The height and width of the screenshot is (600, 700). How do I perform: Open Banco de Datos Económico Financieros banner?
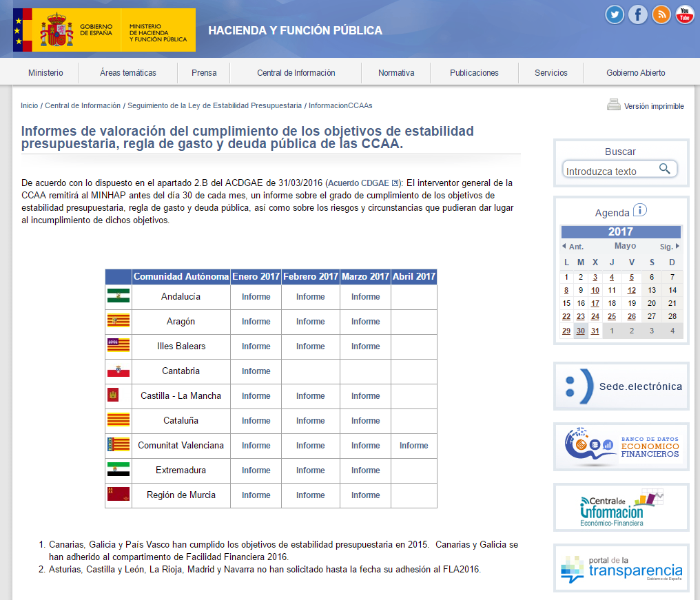click(x=621, y=447)
